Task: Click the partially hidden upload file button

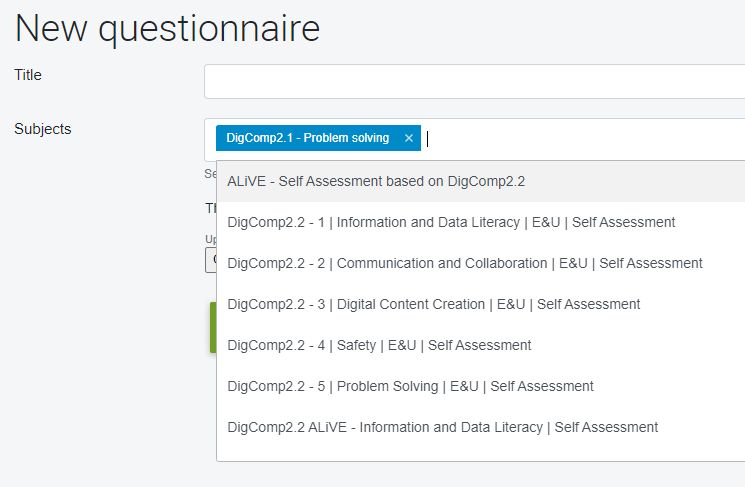Action: click(x=210, y=260)
